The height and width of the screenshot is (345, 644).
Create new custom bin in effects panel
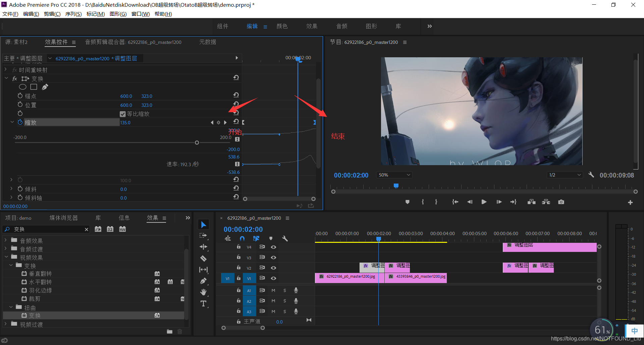click(170, 332)
